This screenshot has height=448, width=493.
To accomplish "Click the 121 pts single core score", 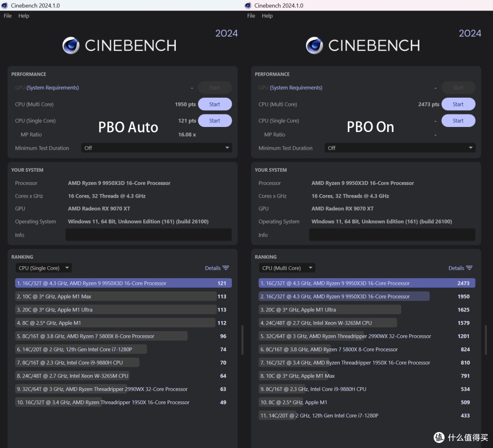I will tap(187, 121).
